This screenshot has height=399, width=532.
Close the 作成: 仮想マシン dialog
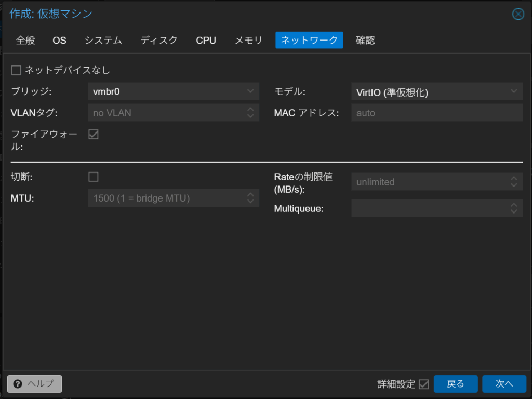pyautogui.click(x=518, y=14)
